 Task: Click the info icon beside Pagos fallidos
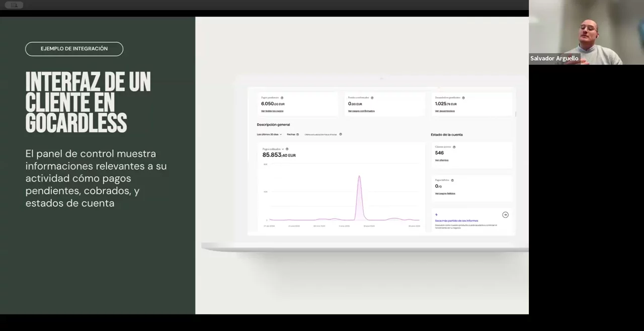(x=452, y=180)
